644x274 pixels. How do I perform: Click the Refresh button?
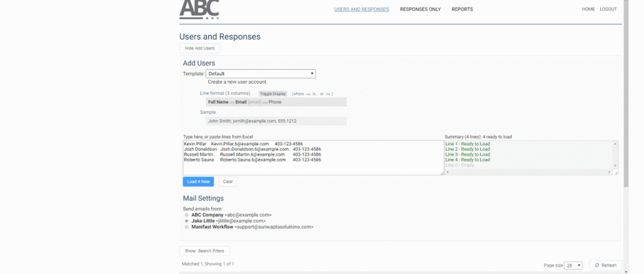click(606, 265)
